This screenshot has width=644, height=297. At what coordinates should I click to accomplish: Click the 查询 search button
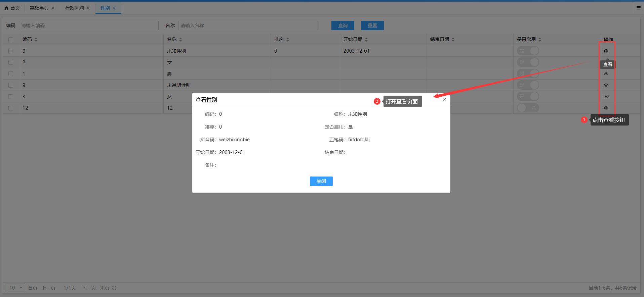pos(343,26)
